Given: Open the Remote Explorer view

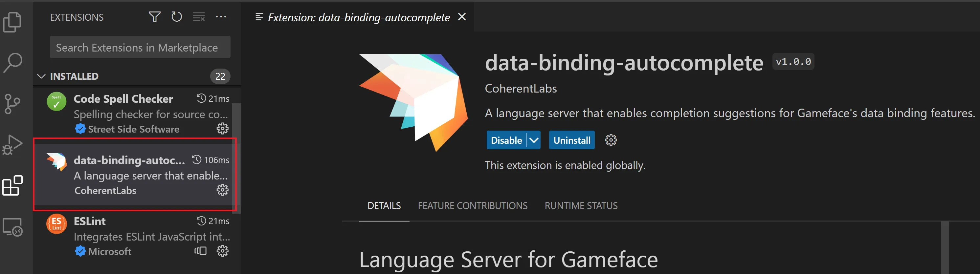Looking at the screenshot, I should (x=12, y=227).
